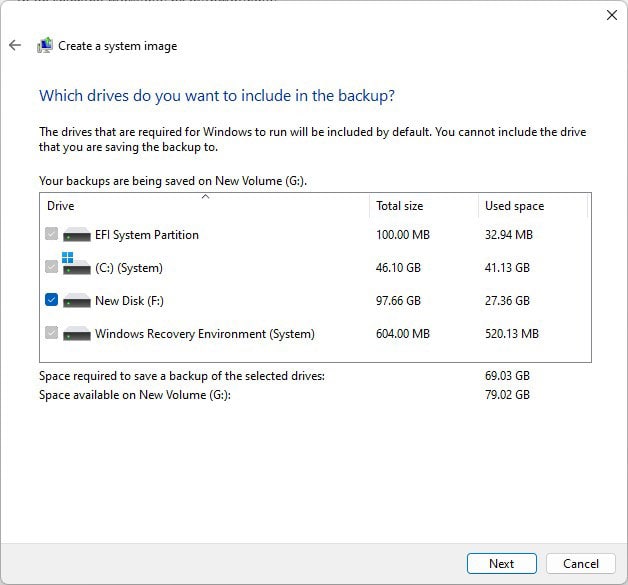Screen dimensions: 628x585
Task: Click the 79.02 GB available space value
Action: (507, 395)
